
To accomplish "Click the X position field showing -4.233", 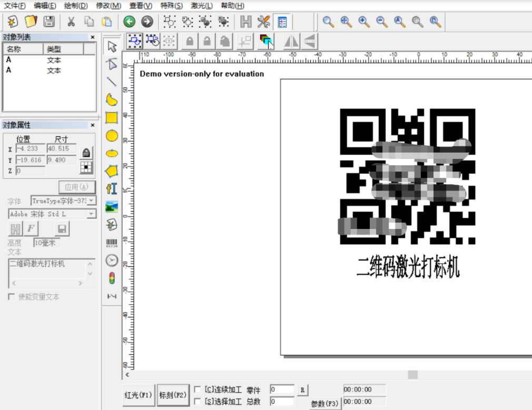I will 31,148.
